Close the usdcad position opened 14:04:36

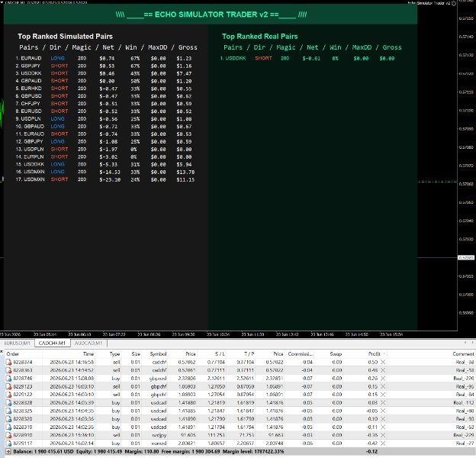[x=383, y=411]
